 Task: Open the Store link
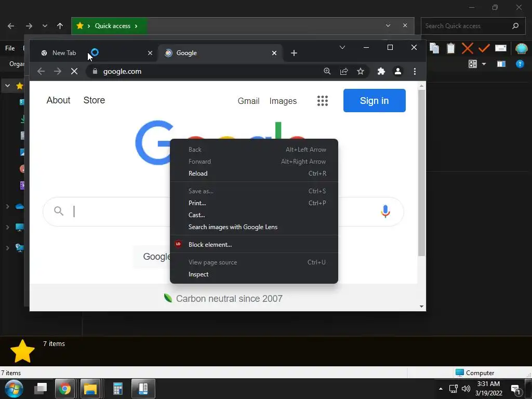(94, 100)
